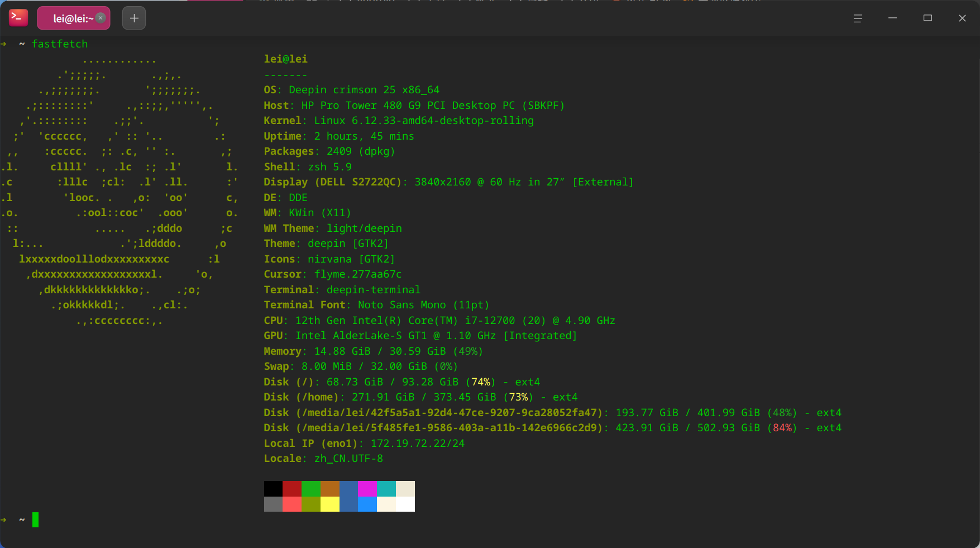Click the cyan color block
980x548 pixels.
[x=386, y=488]
